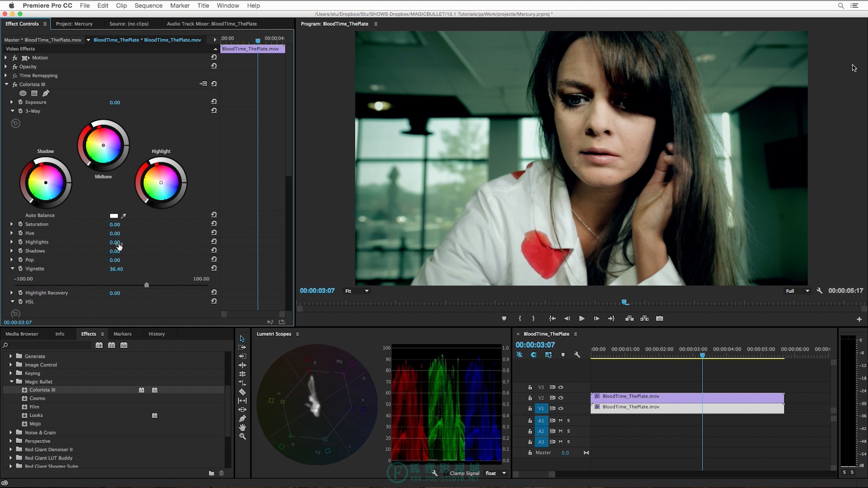Toggle animation stopwatch for Saturation
Screen dimensions: 868x488
click(20, 224)
